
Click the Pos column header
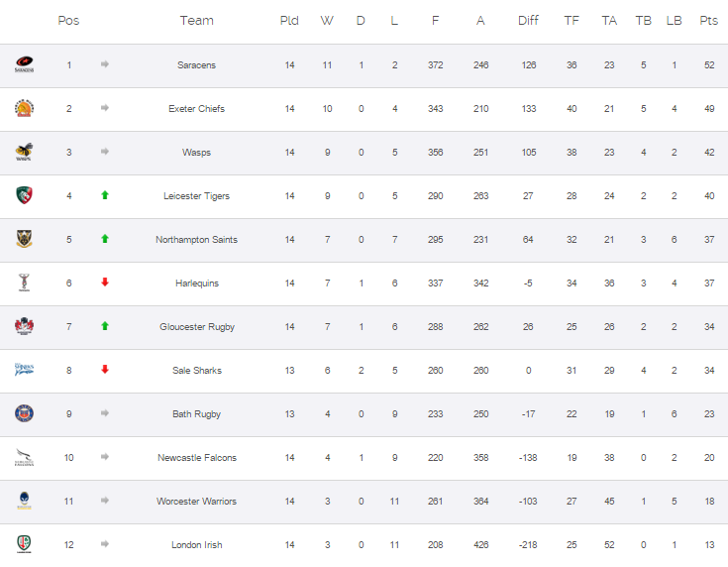68,21
